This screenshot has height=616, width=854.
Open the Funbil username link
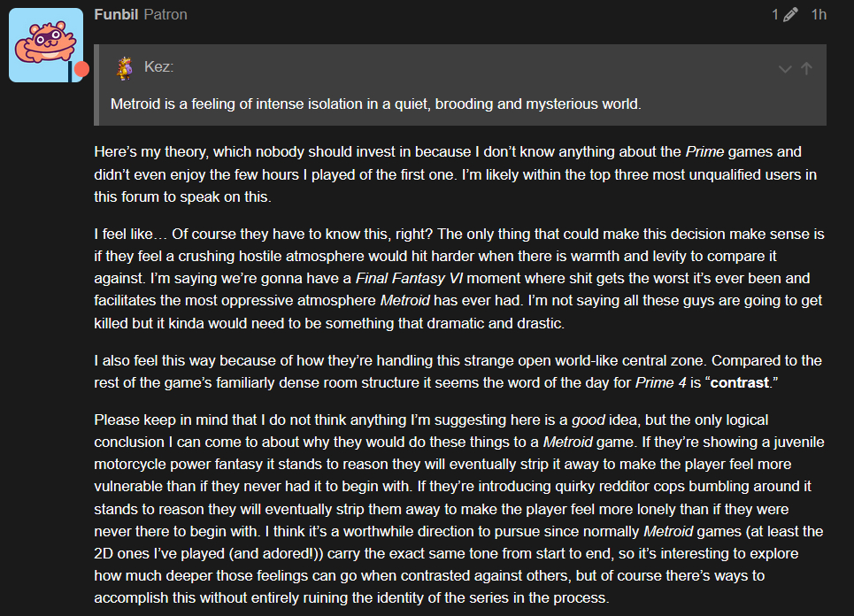point(115,14)
